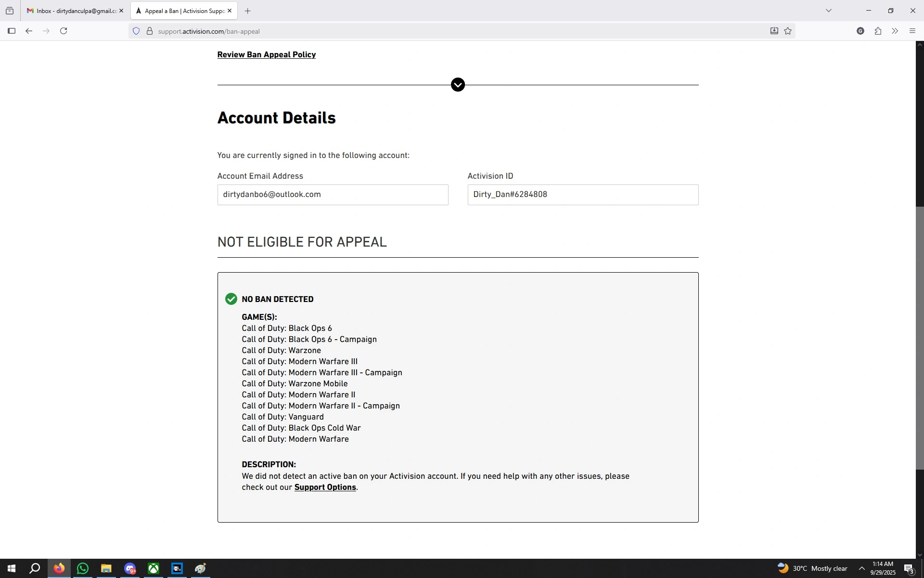
Task: Open WhatsApp from the taskbar
Action: [x=83, y=569]
